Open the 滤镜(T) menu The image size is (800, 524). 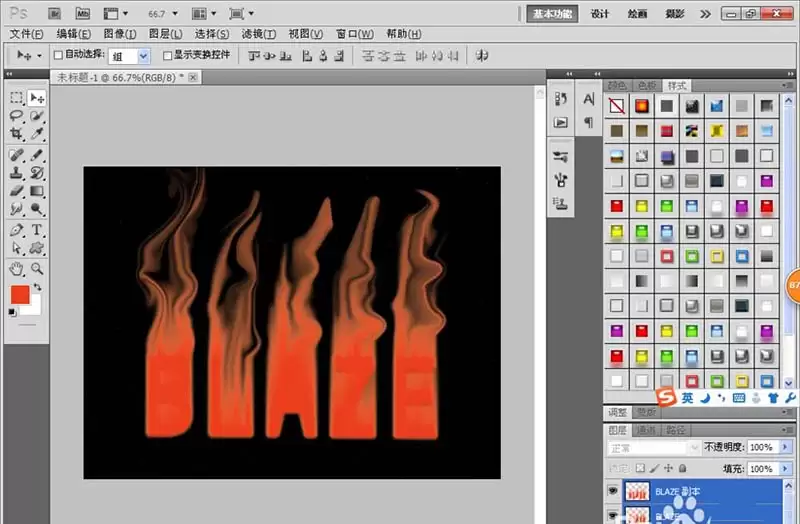pos(259,34)
